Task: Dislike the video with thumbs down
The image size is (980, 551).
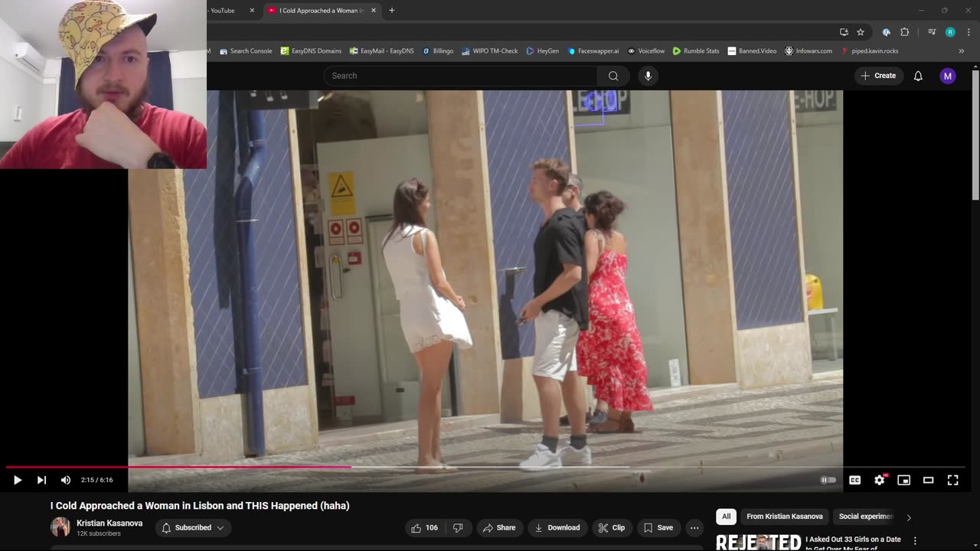Action: (x=458, y=527)
